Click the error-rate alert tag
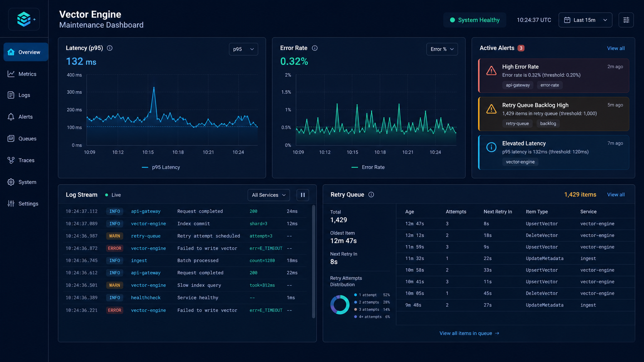Image resolution: width=644 pixels, height=362 pixels. click(x=550, y=85)
